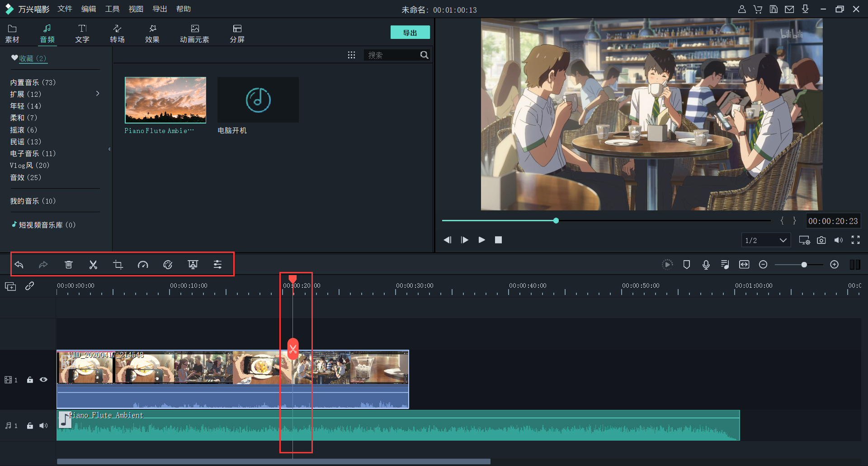
Task: Set mark-in point with left brace
Action: click(x=782, y=221)
